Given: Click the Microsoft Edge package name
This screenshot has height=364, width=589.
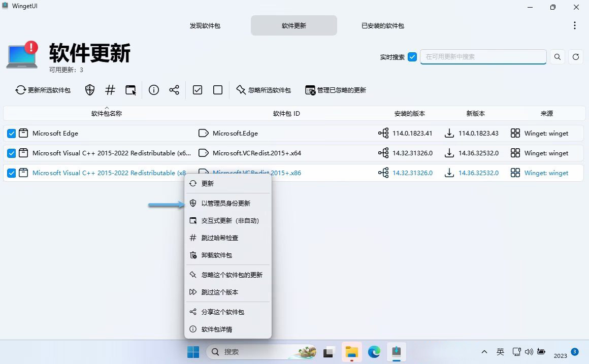Looking at the screenshot, I should coord(55,134).
